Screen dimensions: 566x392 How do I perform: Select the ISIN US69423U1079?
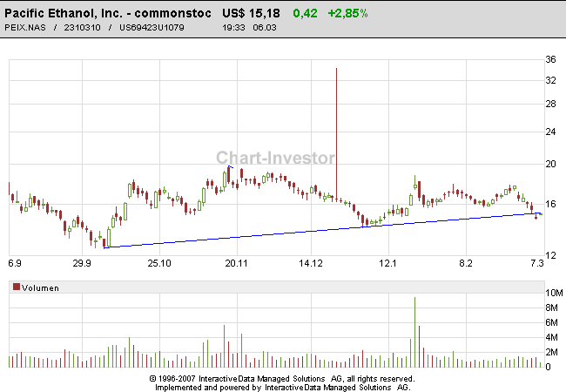tap(152, 27)
